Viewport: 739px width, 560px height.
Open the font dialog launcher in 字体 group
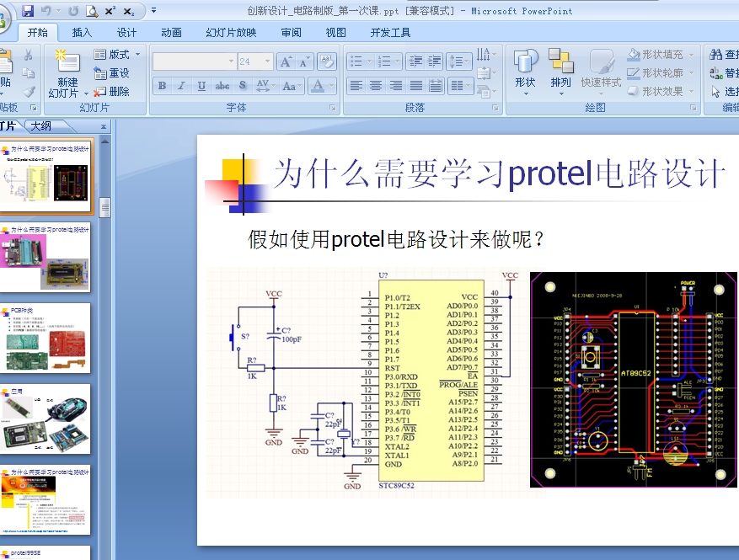[333, 108]
